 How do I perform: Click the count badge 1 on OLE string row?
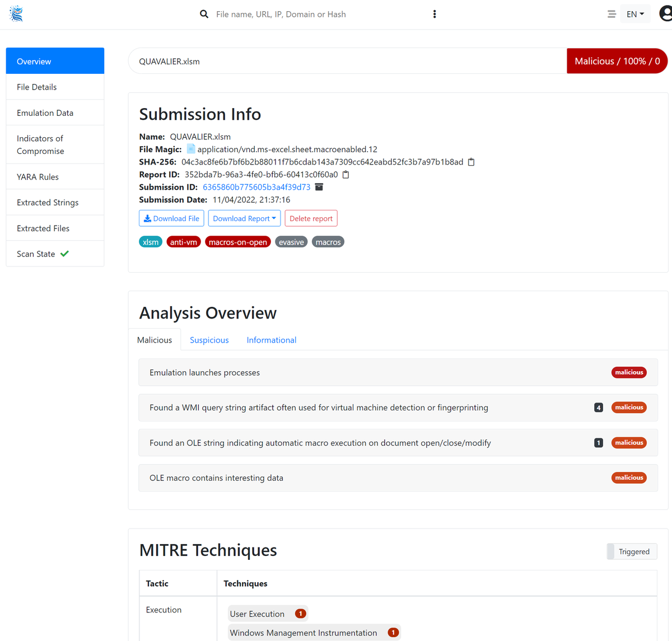pos(599,443)
